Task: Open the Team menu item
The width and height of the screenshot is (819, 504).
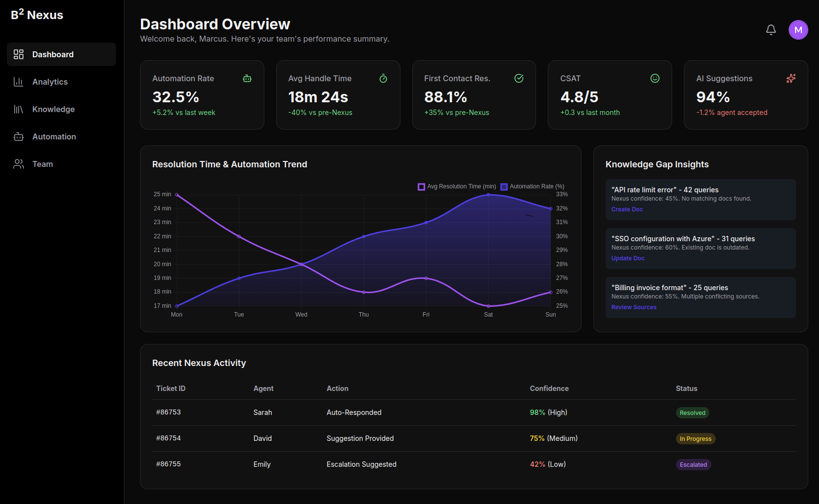Action: pos(61,164)
